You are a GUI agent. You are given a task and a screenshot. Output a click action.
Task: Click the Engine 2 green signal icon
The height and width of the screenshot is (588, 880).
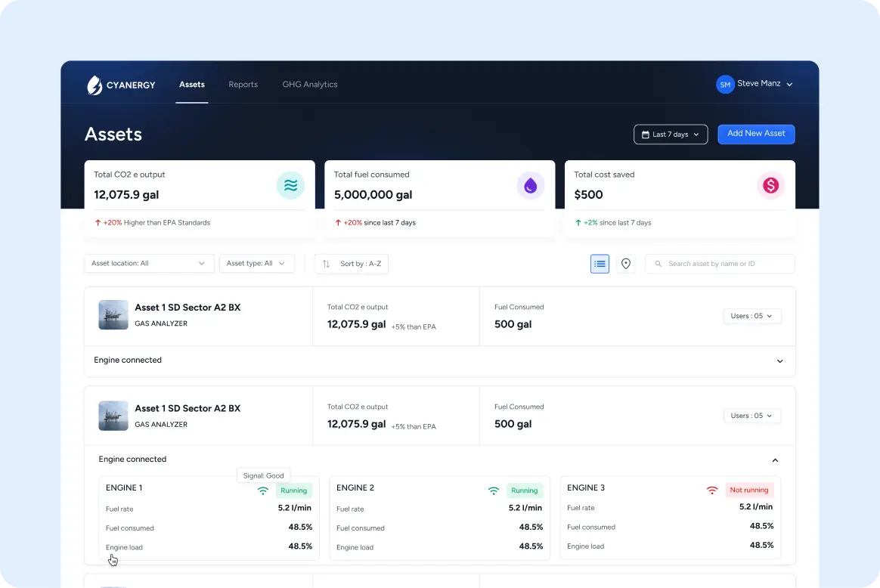pos(494,491)
